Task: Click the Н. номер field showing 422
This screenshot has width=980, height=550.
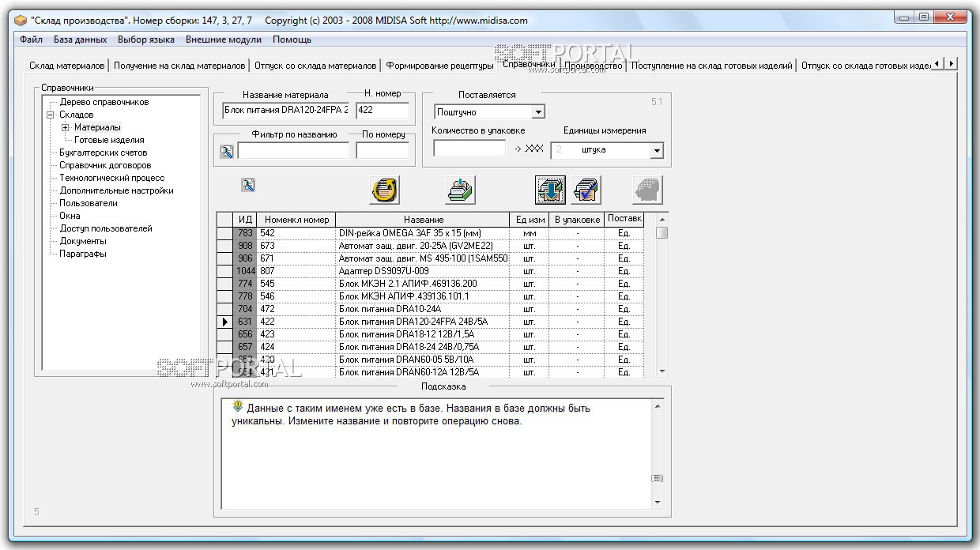Action: [383, 111]
